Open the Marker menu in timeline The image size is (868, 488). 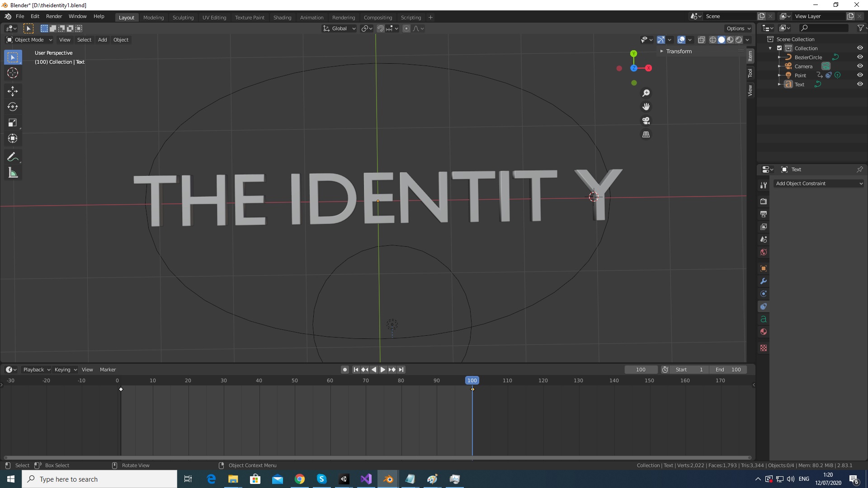[x=108, y=370]
